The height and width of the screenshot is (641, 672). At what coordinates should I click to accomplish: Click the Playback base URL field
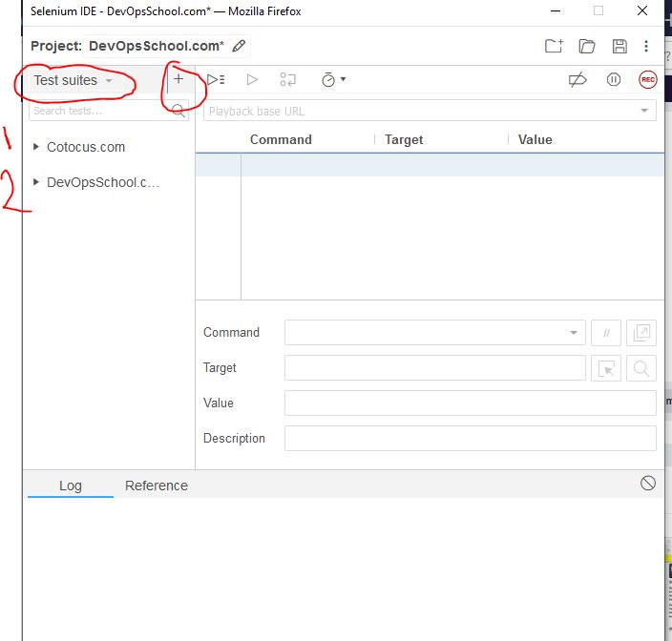[420, 112]
